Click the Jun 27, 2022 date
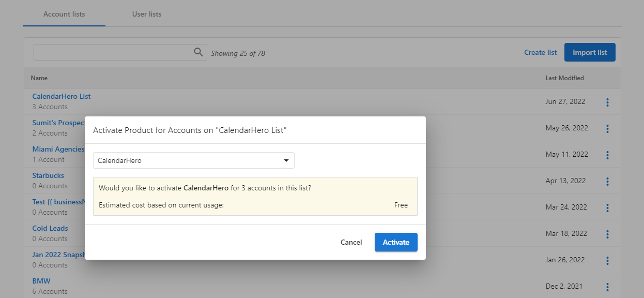 pos(565,101)
